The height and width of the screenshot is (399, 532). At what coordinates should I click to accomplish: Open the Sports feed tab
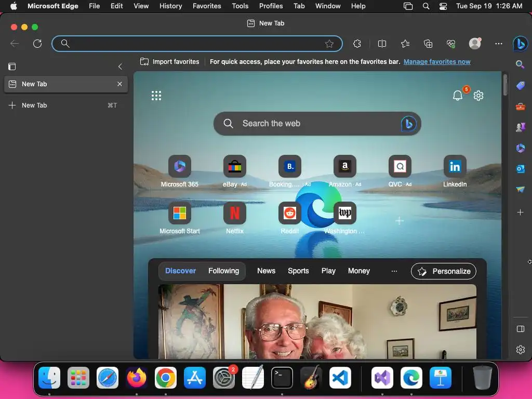tap(298, 271)
